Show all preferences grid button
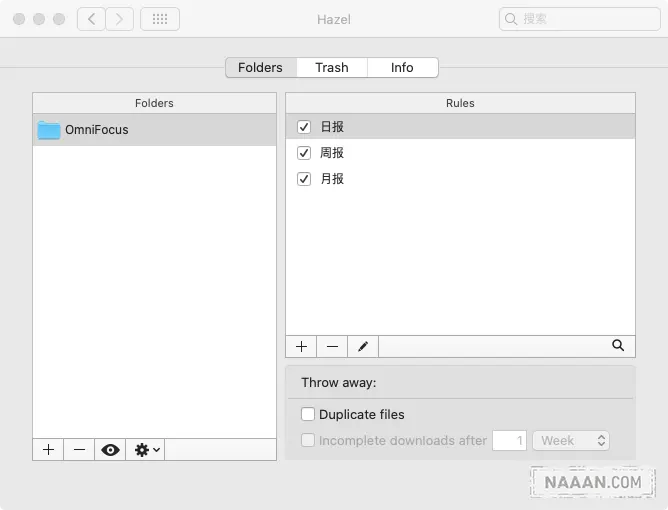The height and width of the screenshot is (510, 668). pos(160,19)
